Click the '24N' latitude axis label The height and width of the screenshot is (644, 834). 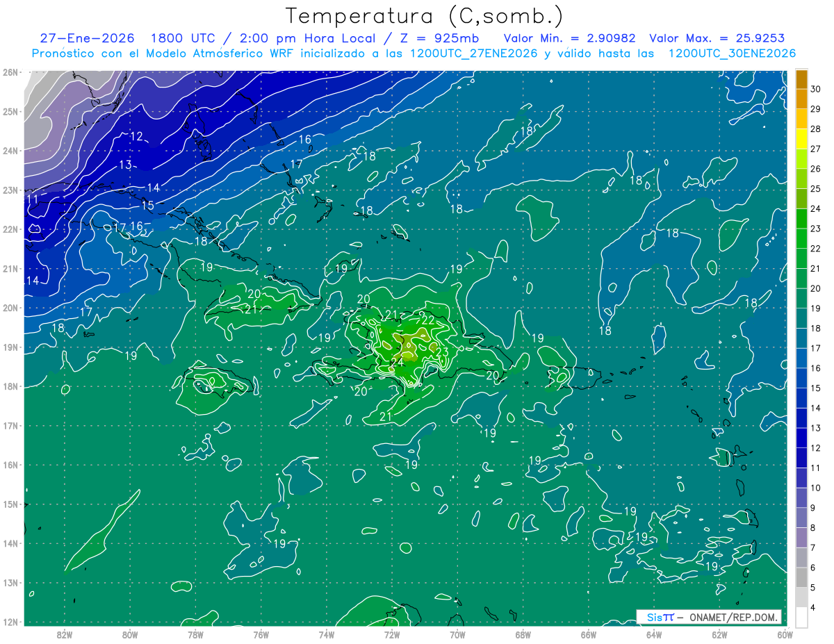(x=10, y=151)
